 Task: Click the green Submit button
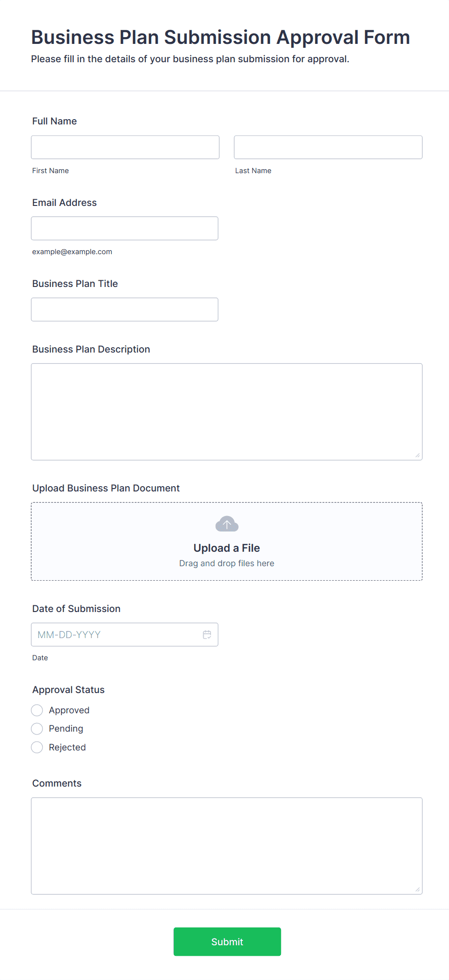point(227,941)
